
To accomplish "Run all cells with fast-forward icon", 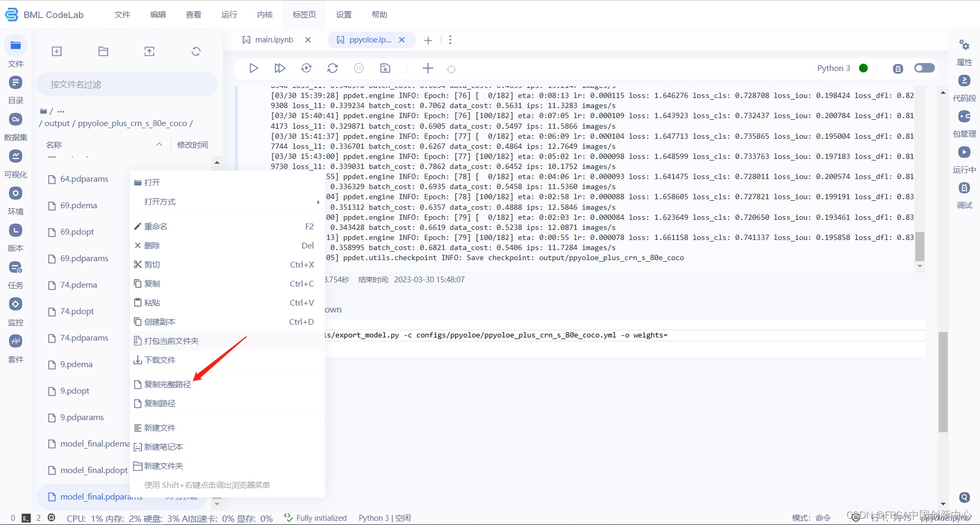I will [x=280, y=68].
